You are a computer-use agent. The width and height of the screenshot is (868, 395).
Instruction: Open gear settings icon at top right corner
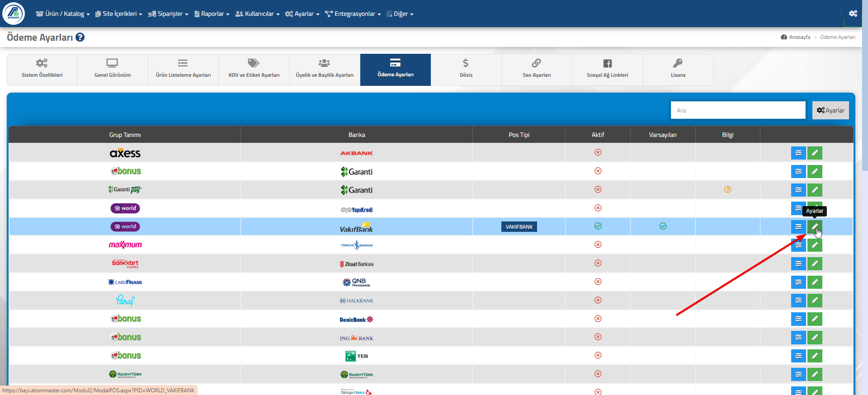(x=853, y=14)
